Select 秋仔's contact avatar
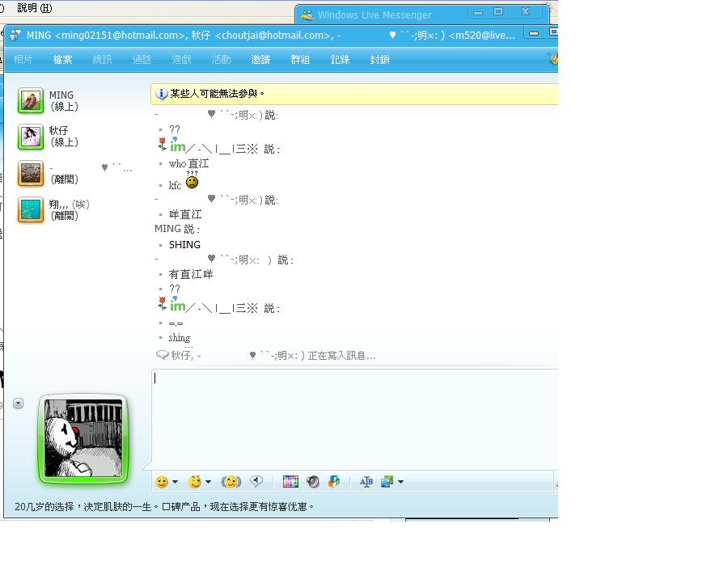 pos(31,137)
